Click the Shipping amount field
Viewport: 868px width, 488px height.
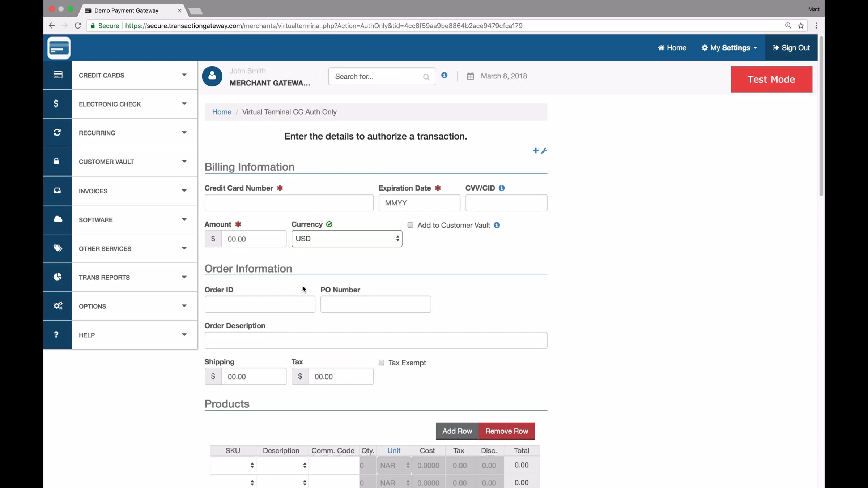254,376
